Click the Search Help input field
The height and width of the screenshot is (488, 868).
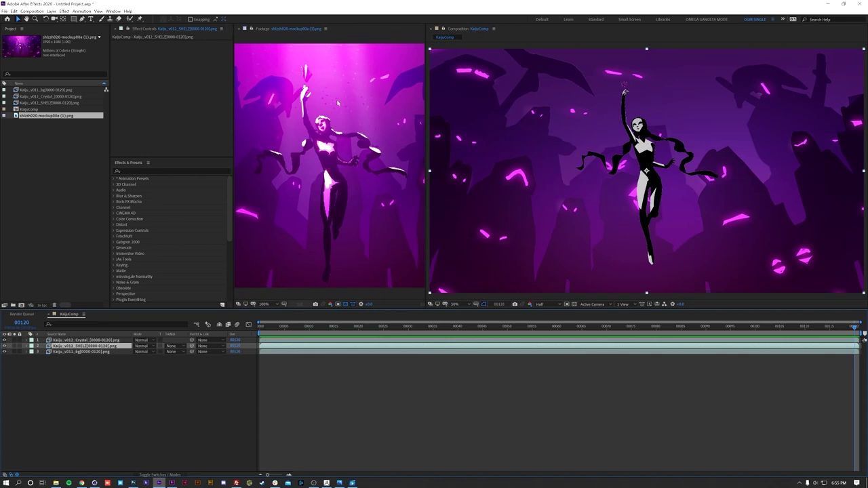(x=835, y=19)
